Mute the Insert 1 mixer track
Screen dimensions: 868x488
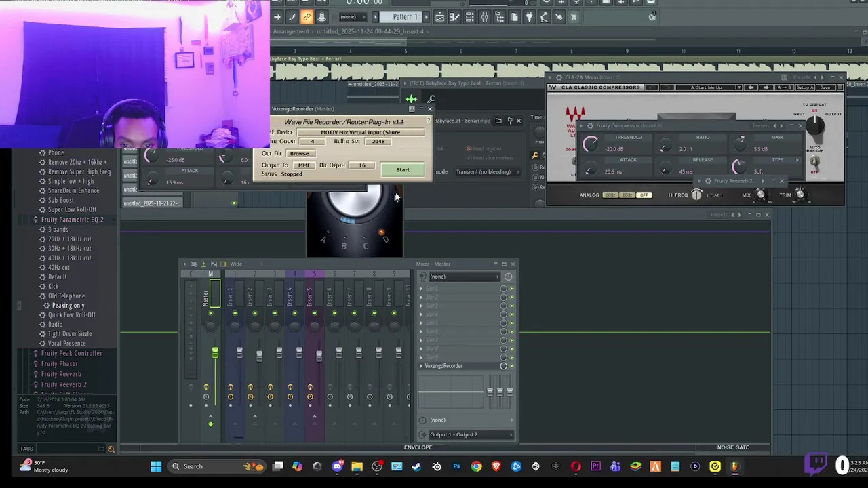(x=235, y=313)
